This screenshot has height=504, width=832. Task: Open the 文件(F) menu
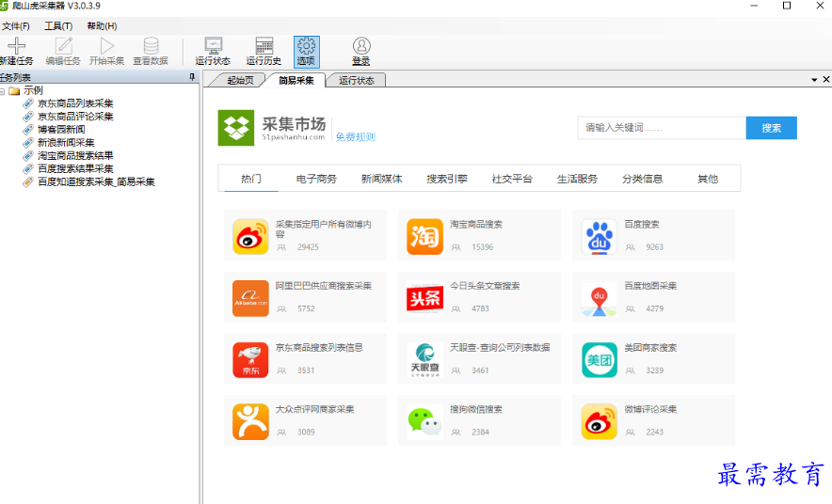coord(15,26)
